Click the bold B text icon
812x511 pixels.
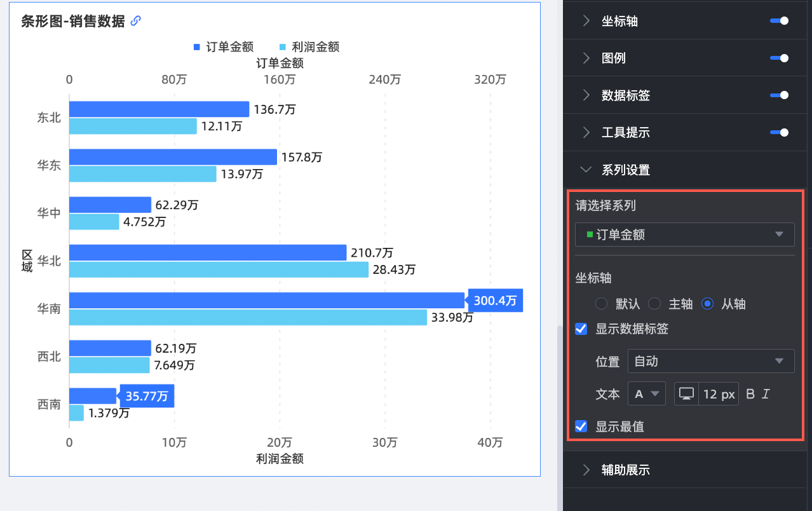pyautogui.click(x=750, y=394)
